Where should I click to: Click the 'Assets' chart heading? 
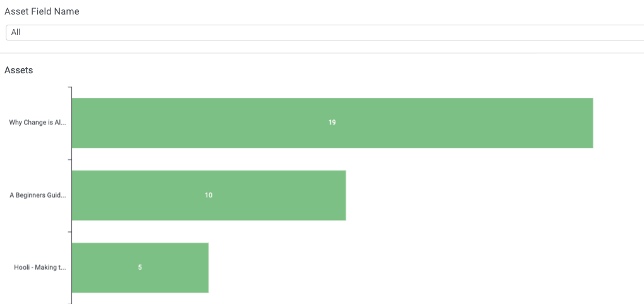coord(18,70)
